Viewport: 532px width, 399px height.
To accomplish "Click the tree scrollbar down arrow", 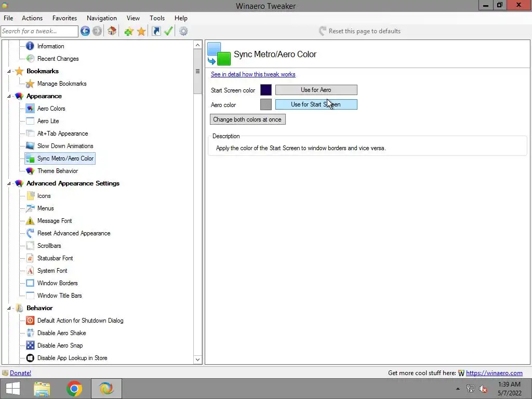I will 197,360.
